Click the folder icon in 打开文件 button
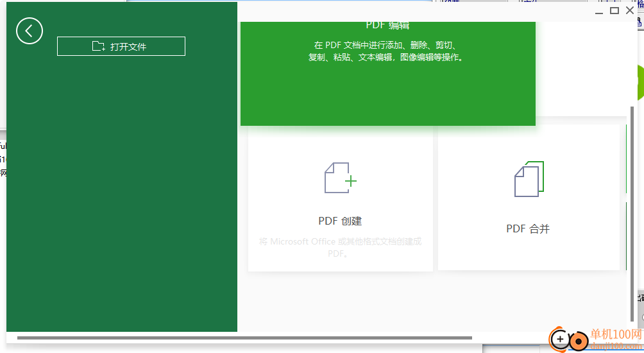 98,46
